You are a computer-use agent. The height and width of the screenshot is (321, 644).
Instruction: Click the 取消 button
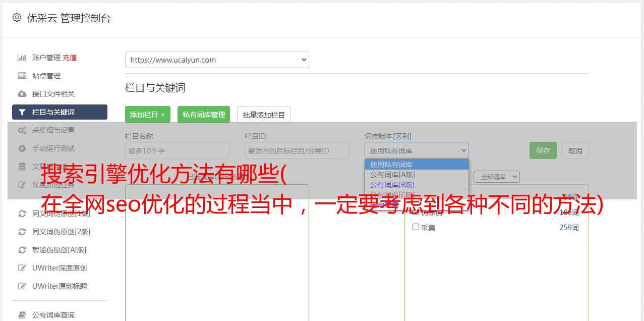pos(575,150)
